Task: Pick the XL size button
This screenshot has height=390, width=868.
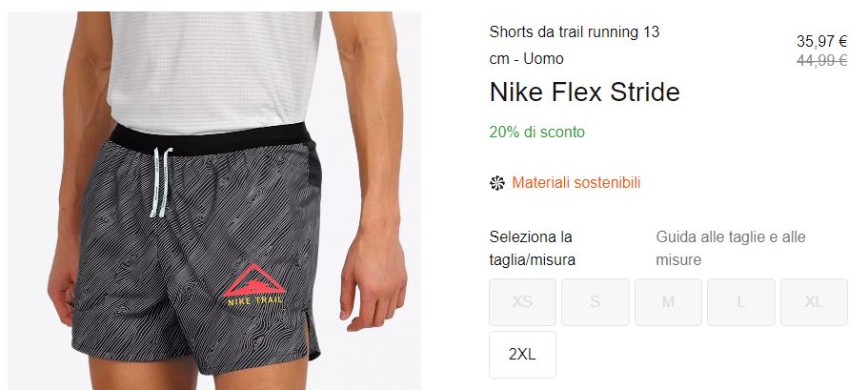Action: pos(814,302)
